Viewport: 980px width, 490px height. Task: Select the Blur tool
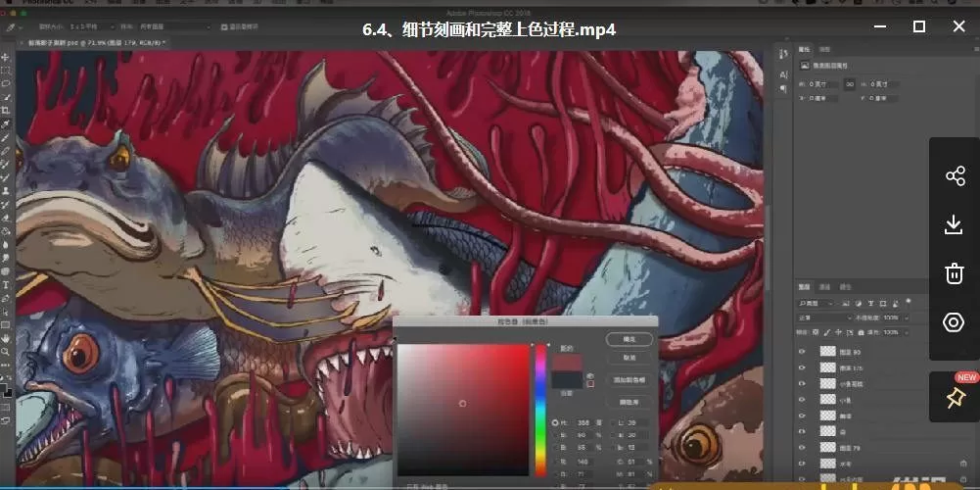(6, 245)
